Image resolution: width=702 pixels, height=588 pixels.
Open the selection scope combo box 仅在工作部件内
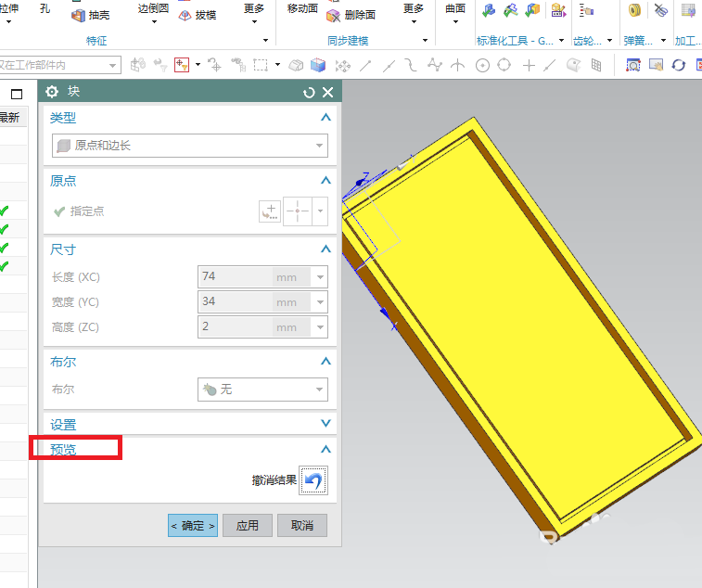pyautogui.click(x=59, y=65)
